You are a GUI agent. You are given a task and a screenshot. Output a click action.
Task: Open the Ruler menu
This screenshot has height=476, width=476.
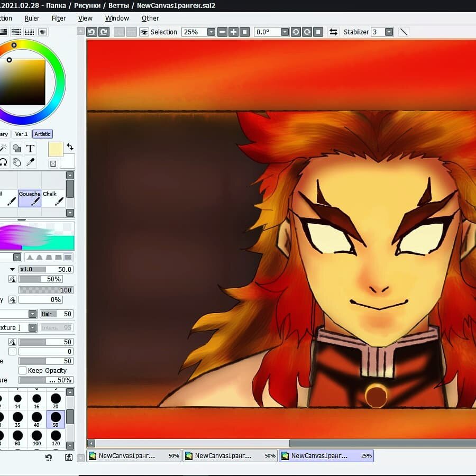32,18
